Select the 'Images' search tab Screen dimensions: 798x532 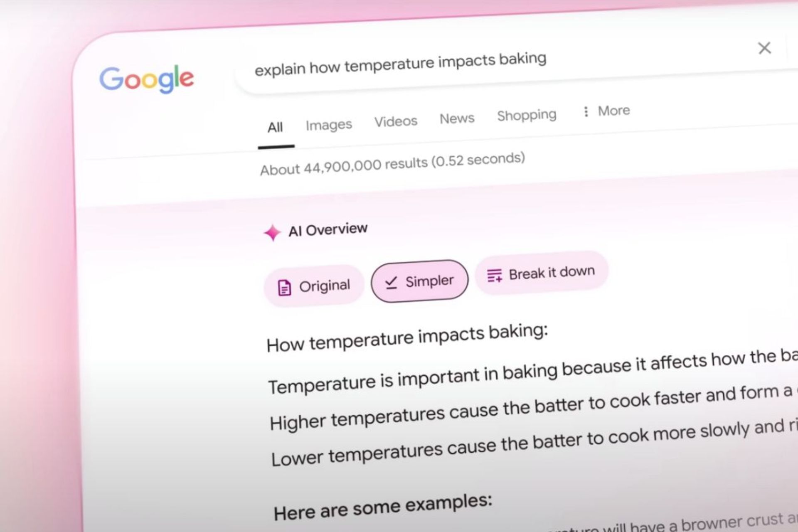pos(329,118)
